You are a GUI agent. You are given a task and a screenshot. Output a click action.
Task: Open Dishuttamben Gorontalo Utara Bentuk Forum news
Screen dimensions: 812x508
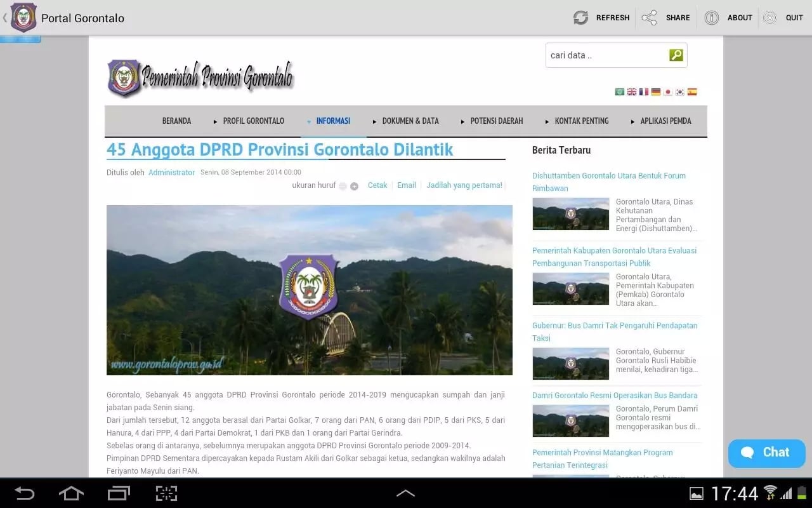(609, 182)
